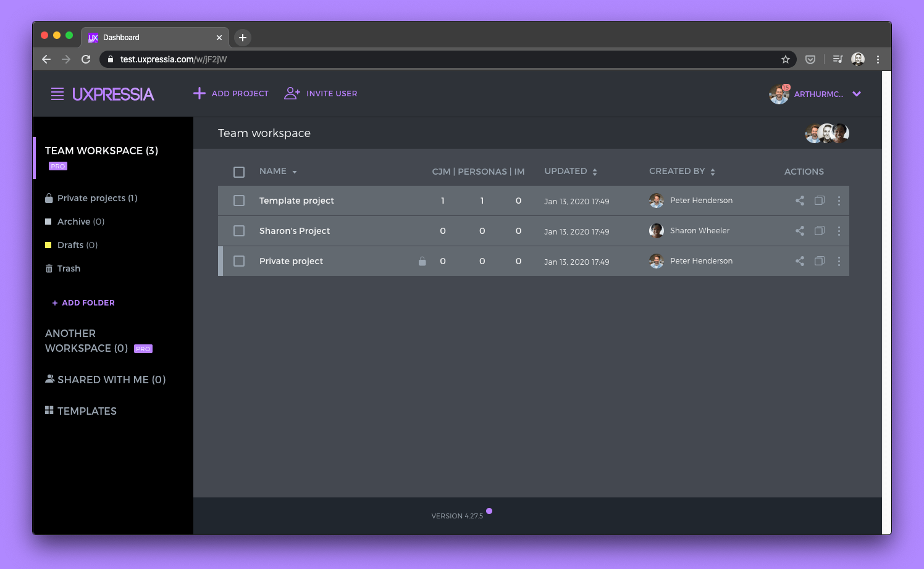
Task: Click share icon for Sharon's Project
Action: pyautogui.click(x=800, y=231)
